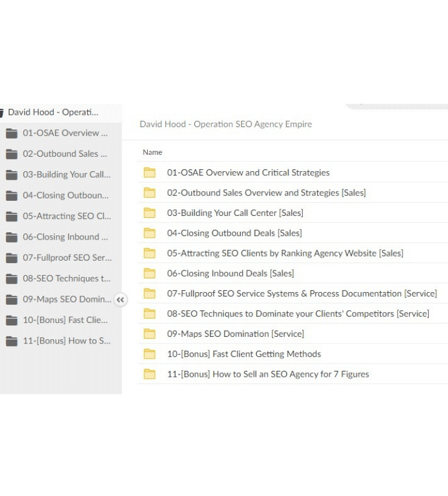Collapse the sidebar with double-chevron button
The height and width of the screenshot is (496, 448).
tap(120, 299)
